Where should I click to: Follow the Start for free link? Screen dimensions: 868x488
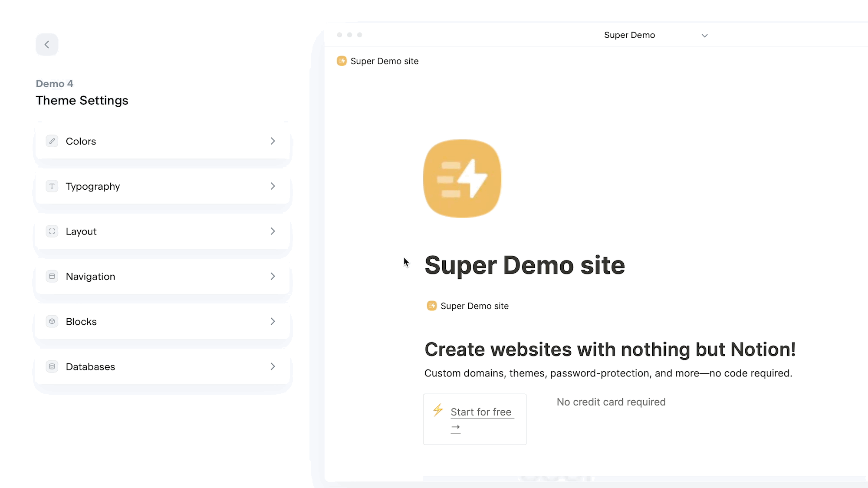tap(481, 412)
